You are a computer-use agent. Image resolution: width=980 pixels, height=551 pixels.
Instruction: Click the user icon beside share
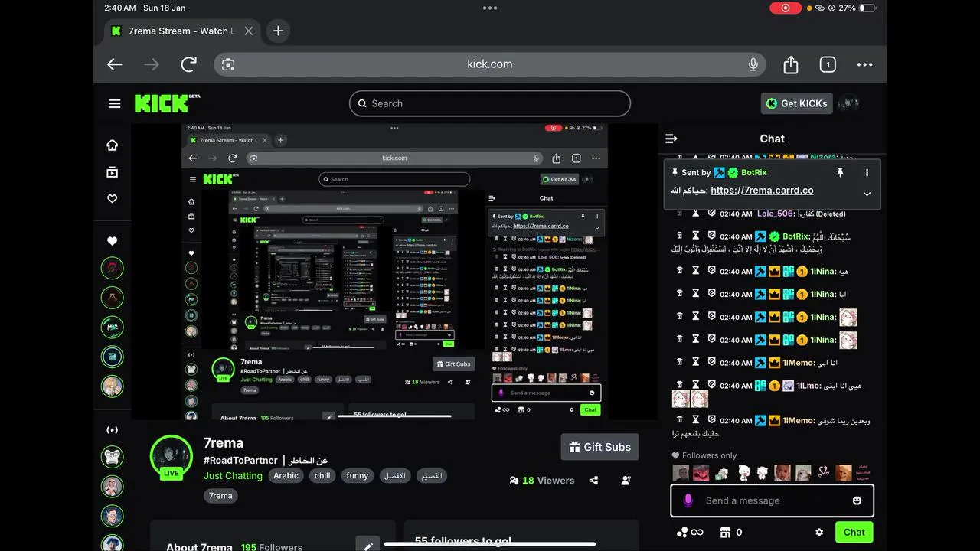point(626,481)
